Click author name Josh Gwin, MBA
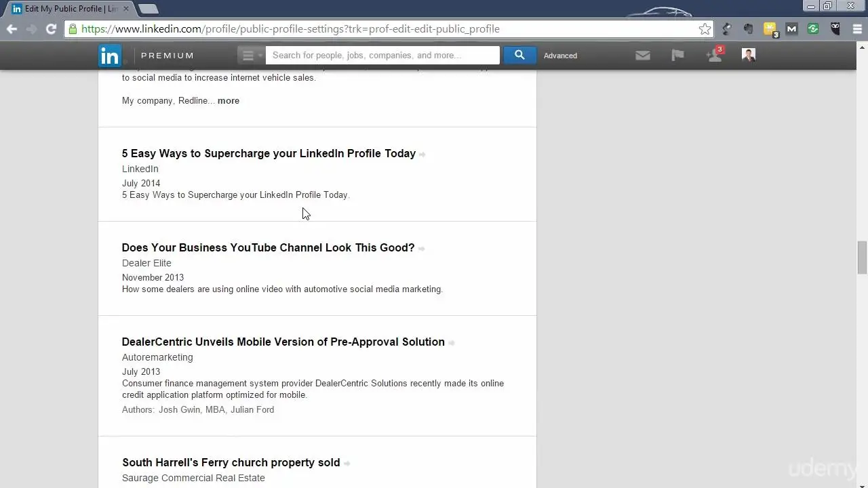 [x=192, y=409]
